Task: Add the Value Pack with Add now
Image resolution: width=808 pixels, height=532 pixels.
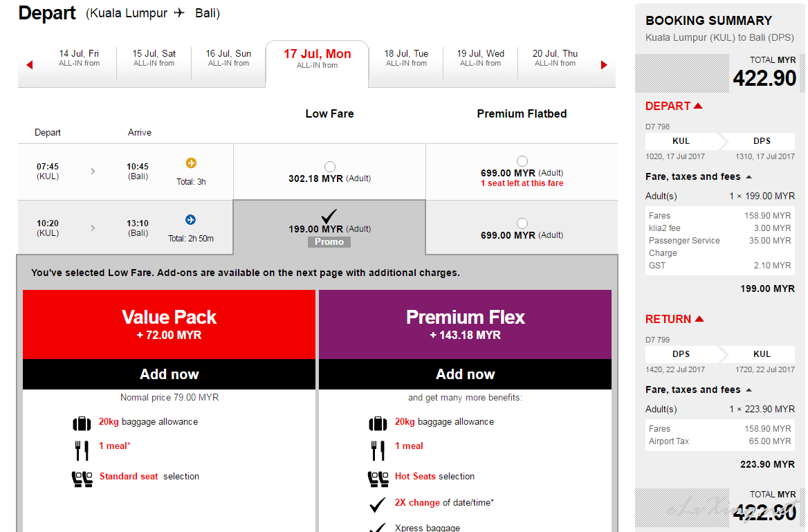Action: [x=169, y=374]
